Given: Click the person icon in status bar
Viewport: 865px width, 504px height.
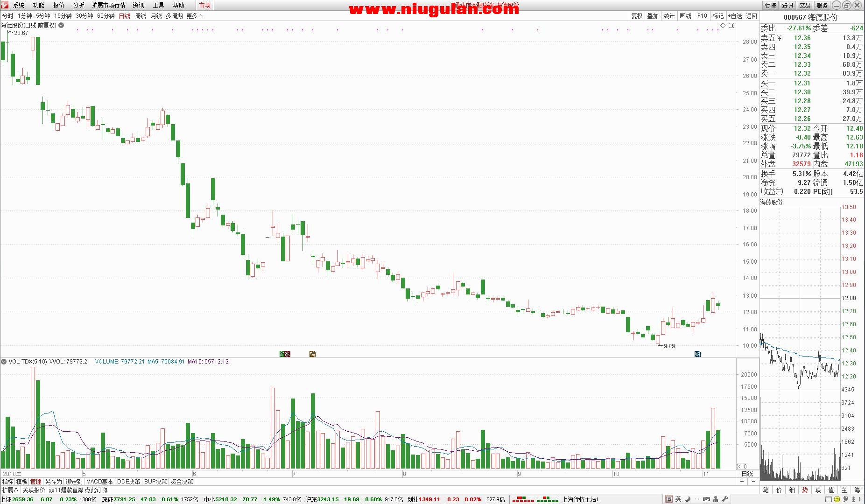Looking at the screenshot, I should 716,499.
